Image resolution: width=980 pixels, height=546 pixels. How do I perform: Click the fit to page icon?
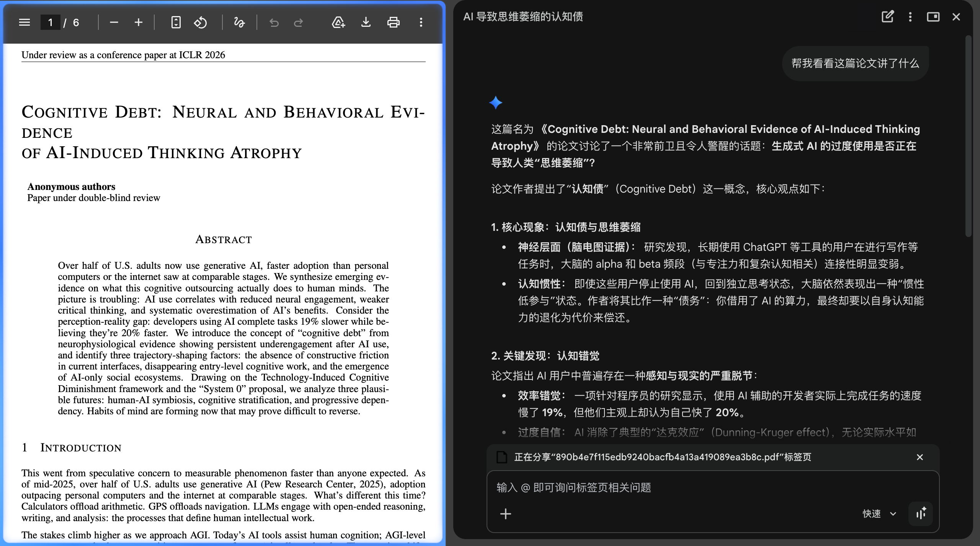pos(176,23)
